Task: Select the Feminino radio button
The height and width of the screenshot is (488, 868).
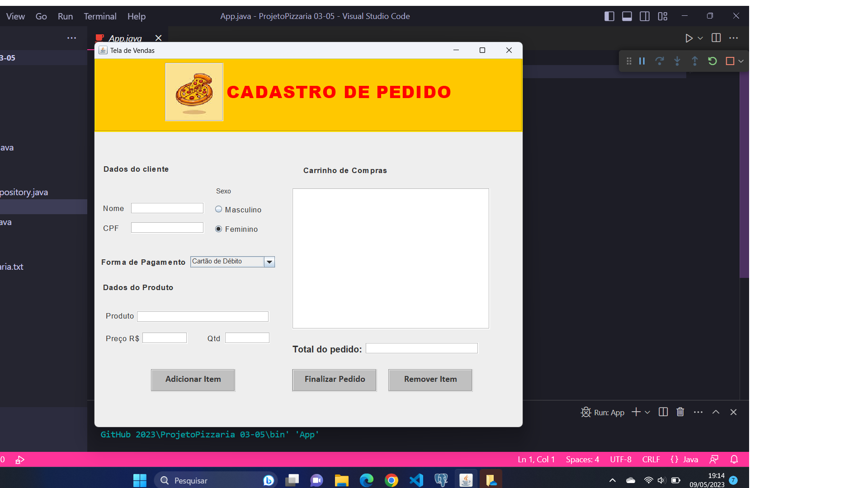Action: [219, 229]
